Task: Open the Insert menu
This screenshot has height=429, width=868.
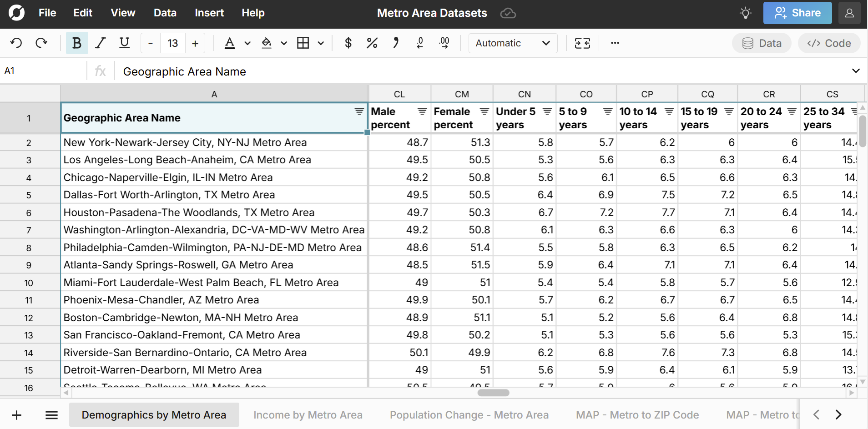Action: [209, 13]
